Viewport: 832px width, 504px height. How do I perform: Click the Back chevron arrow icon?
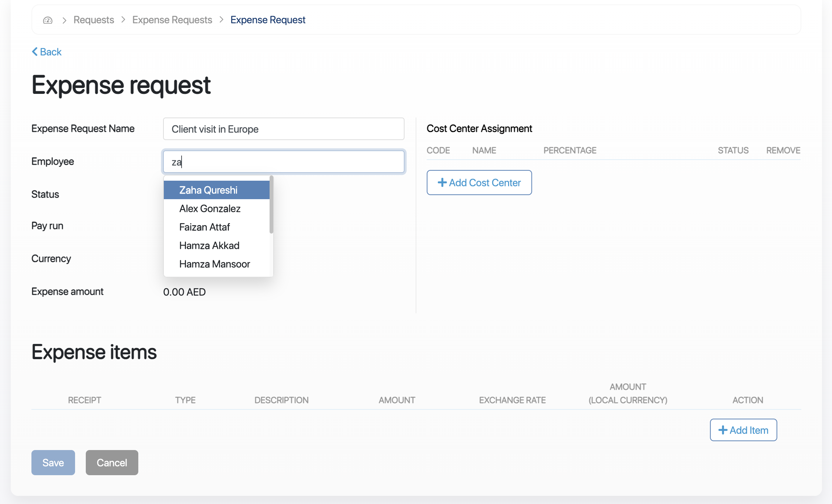point(35,52)
